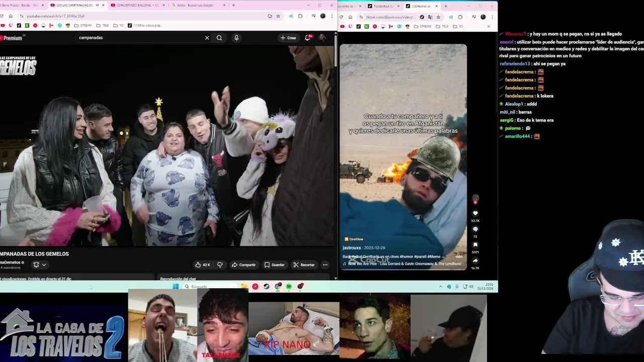Dislike the campanadas video
644x362 pixels.
point(220,265)
